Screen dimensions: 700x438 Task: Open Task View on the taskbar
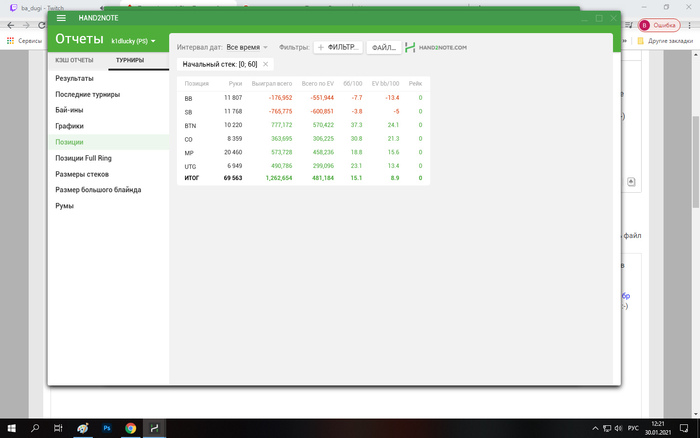58,428
